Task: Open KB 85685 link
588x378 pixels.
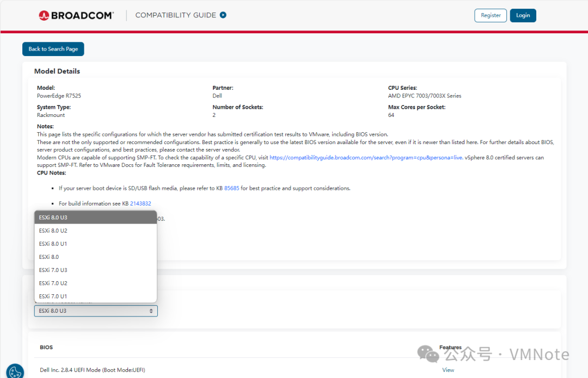Action: (x=231, y=188)
